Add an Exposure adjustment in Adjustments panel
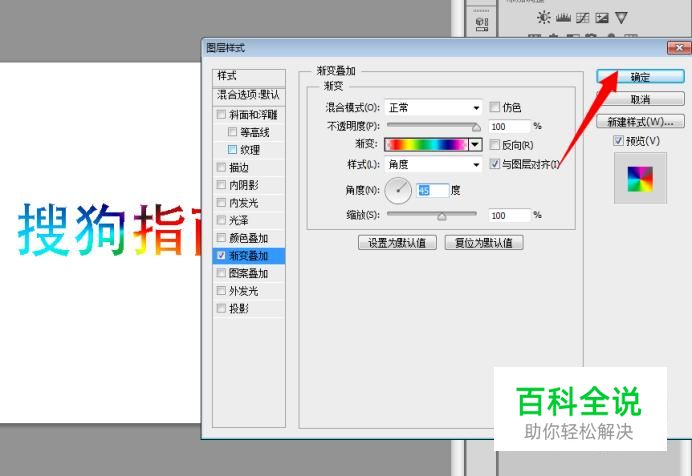 pyautogui.click(x=602, y=18)
